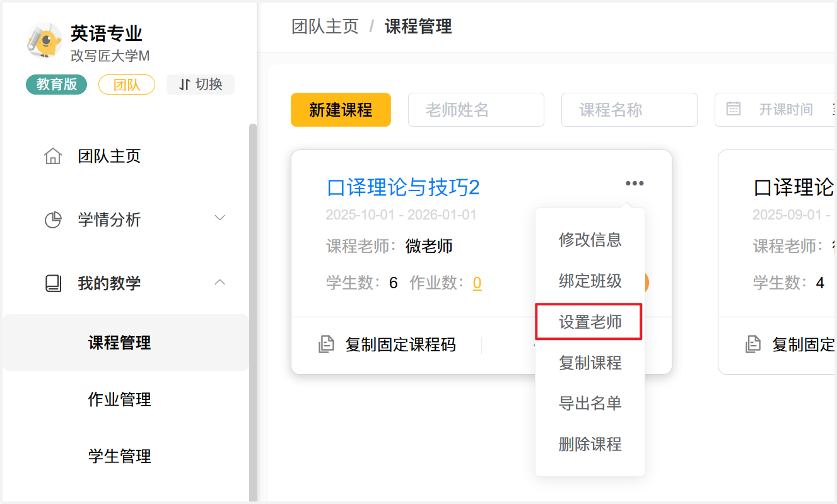The height and width of the screenshot is (504, 837).
Task: Select 修改信息 from the context menu
Action: pyautogui.click(x=590, y=240)
